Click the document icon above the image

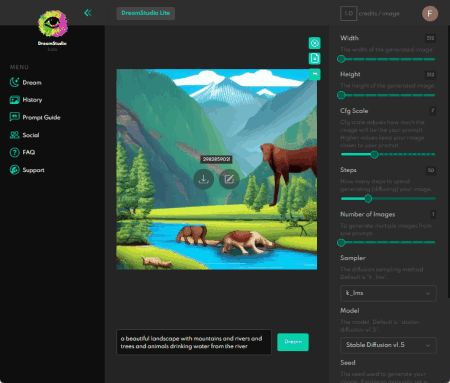click(314, 58)
